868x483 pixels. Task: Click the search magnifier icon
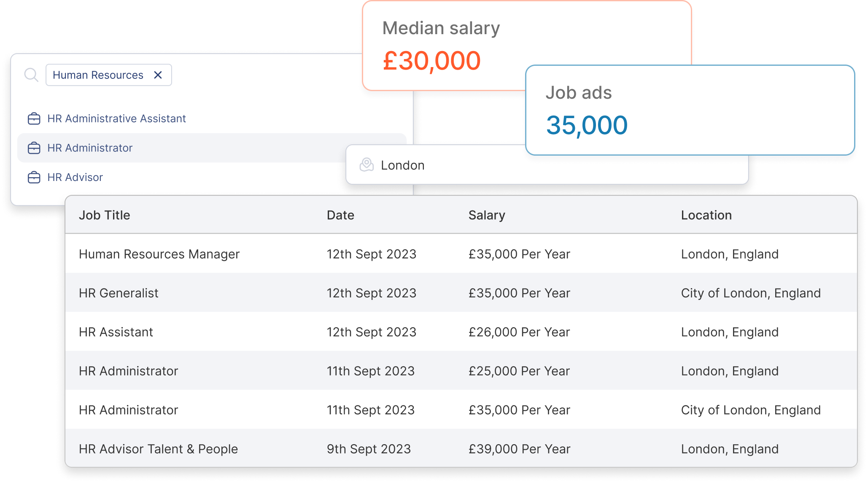tap(31, 75)
